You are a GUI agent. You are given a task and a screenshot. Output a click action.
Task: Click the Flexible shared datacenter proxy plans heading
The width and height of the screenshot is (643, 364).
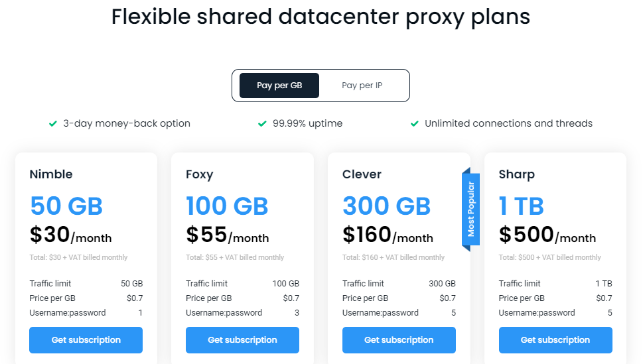coord(321,17)
